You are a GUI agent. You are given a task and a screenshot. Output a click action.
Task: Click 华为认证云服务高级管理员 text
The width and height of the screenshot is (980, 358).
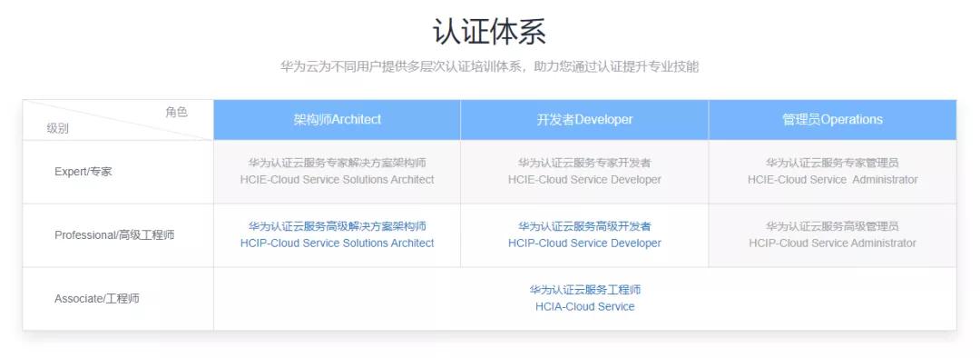click(x=832, y=226)
